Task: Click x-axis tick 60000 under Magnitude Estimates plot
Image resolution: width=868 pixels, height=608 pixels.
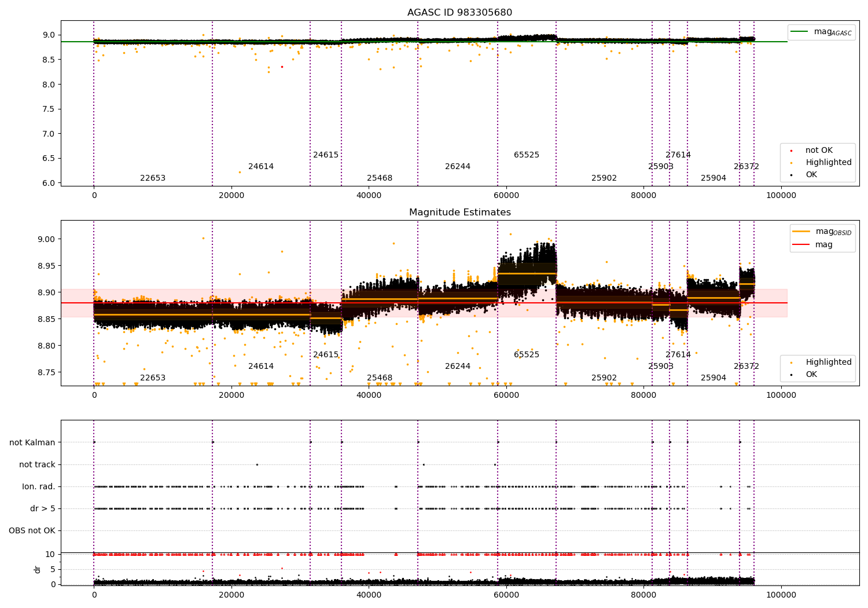Action: coord(506,395)
